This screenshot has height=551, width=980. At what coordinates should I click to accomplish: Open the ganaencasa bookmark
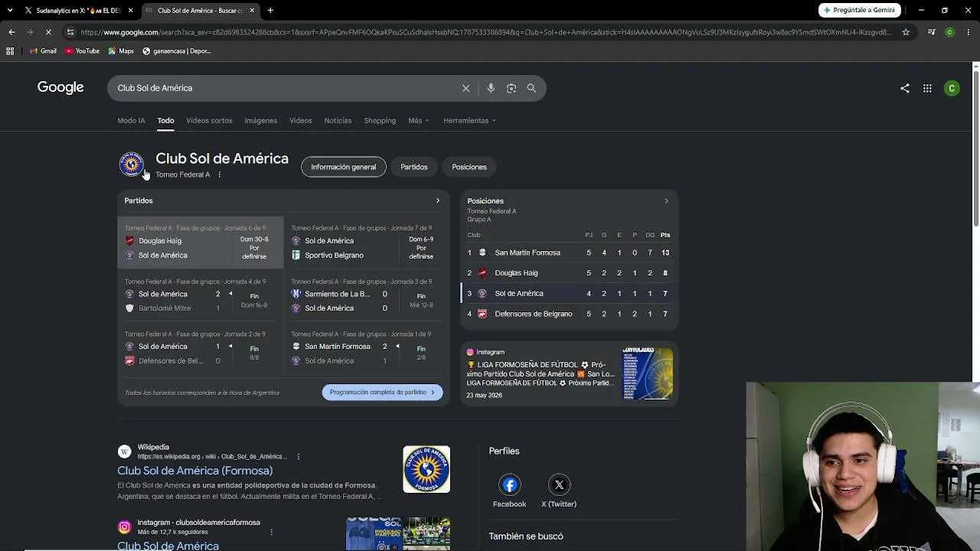(177, 51)
